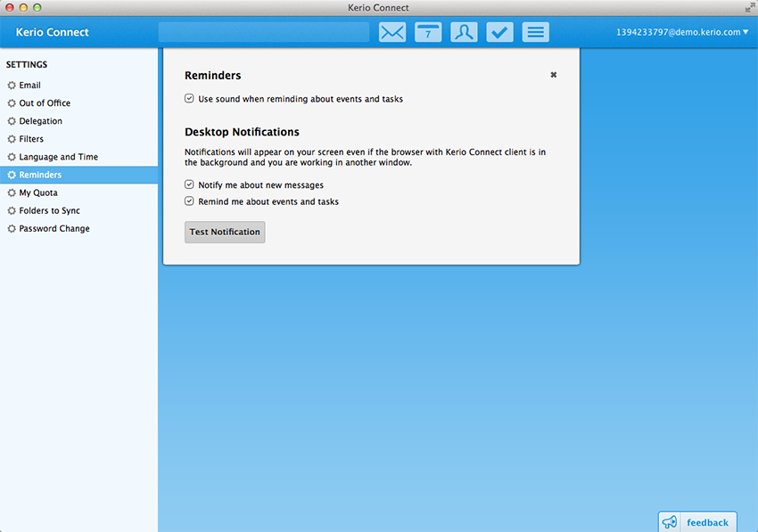Screen dimensions: 758x532
Task: Close the Reminders settings panel
Action: 553,75
